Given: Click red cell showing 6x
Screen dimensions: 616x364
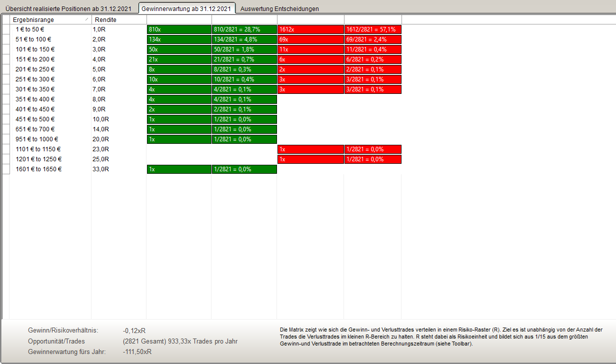Looking at the screenshot, I should pyautogui.click(x=310, y=59).
